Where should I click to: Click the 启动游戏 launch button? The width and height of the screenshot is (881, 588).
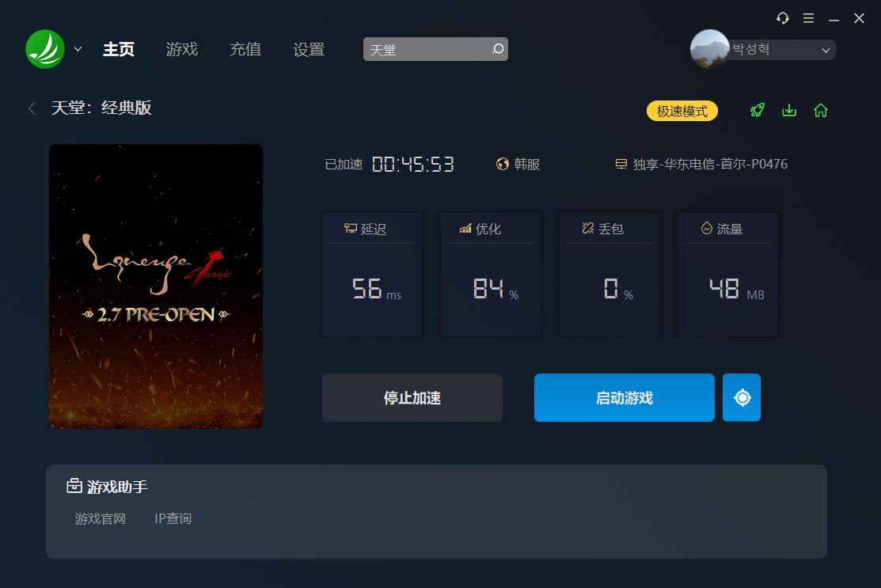coord(625,397)
